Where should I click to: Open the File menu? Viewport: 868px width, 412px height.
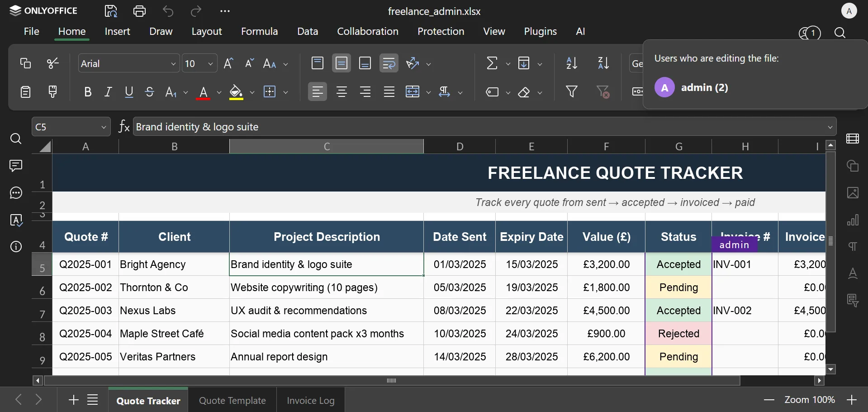[x=32, y=32]
